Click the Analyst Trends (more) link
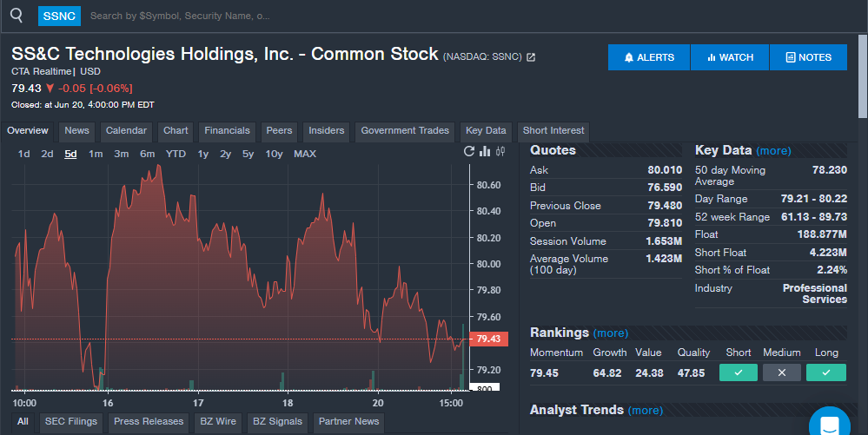Viewport: 868px width, 435px height. (646, 410)
